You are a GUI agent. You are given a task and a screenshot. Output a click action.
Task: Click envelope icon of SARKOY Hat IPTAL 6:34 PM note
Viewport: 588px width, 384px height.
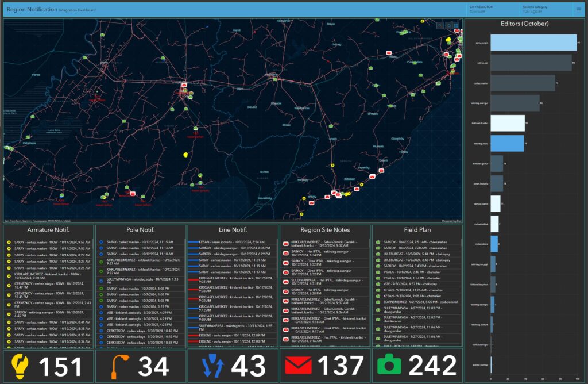coord(286,254)
